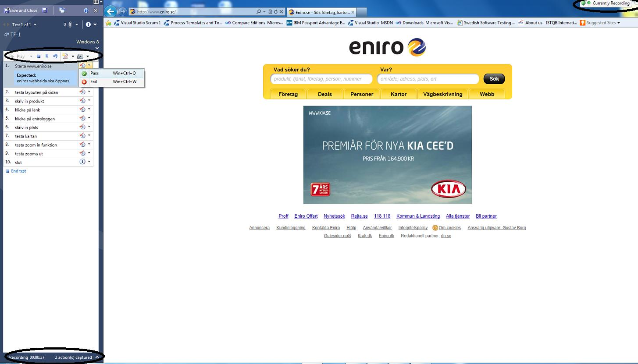Click the Favorites star icon in bookmarks bar
Viewport: 638px width, 364px height.
point(108,23)
